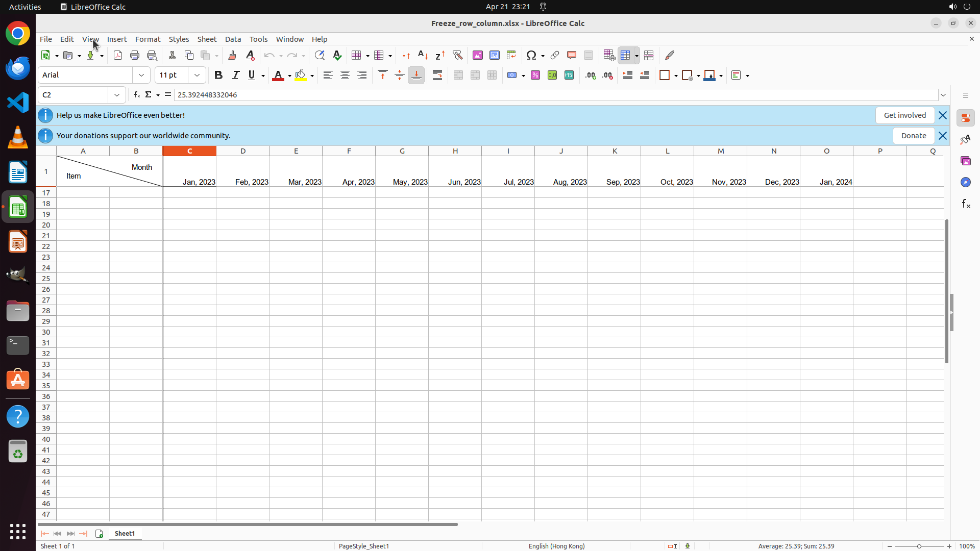Screen dimensions: 980x551
Task: Click the Donate button
Action: click(x=913, y=136)
